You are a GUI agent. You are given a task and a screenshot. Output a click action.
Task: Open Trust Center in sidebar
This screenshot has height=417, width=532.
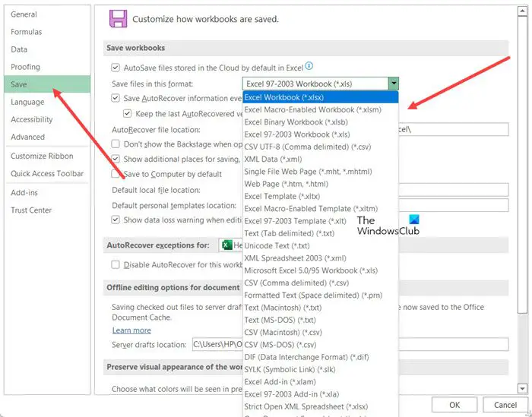click(47, 210)
